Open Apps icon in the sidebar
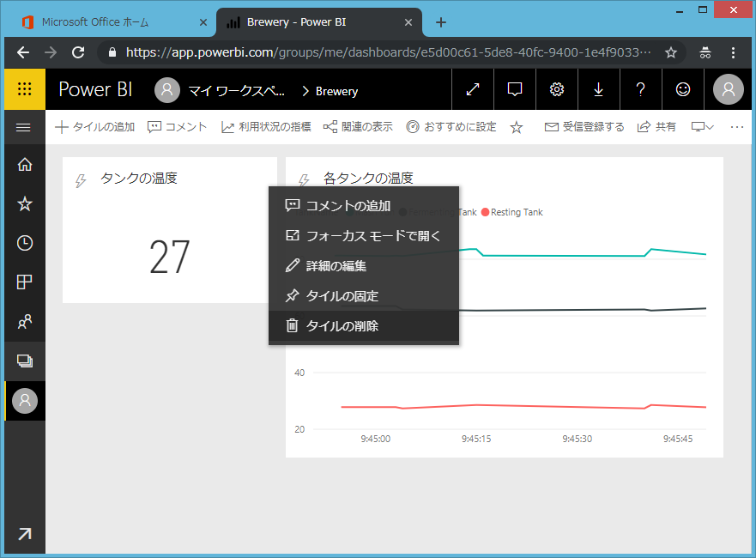Viewport: 756px width, 558px height. point(25,282)
